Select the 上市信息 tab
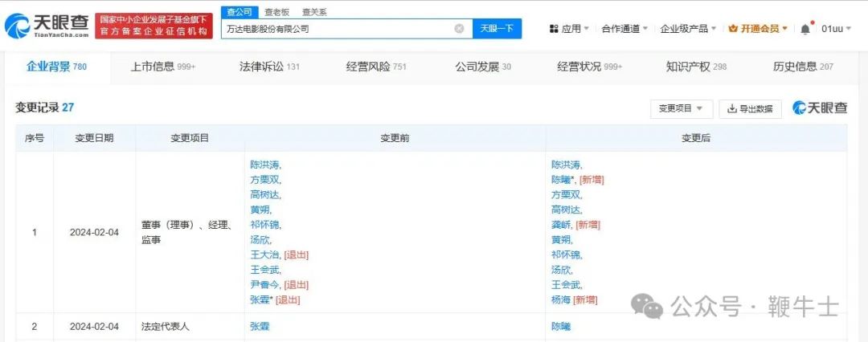The height and width of the screenshot is (342, 868). click(162, 67)
